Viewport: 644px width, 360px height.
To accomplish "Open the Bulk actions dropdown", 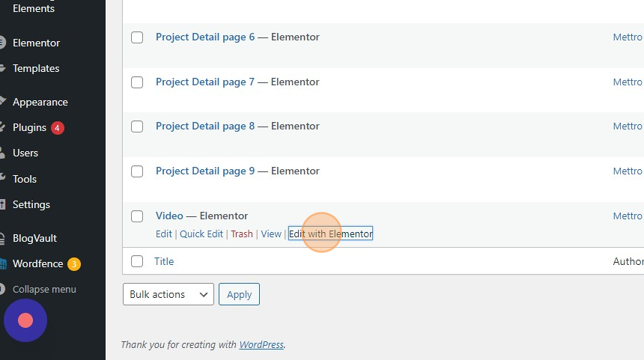I will click(168, 294).
